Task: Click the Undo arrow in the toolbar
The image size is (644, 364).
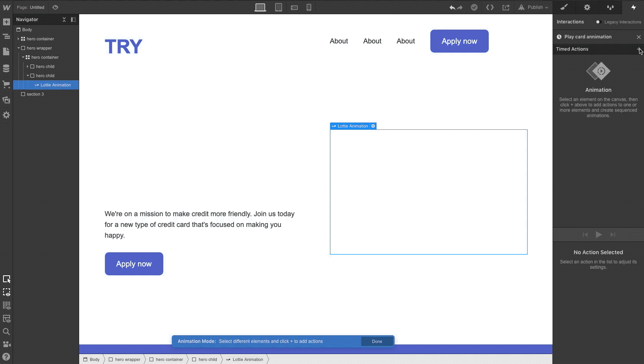Action: pyautogui.click(x=452, y=7)
